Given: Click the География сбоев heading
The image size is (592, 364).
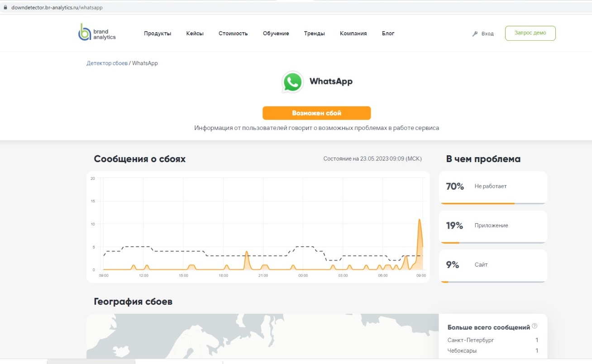Looking at the screenshot, I should (133, 302).
